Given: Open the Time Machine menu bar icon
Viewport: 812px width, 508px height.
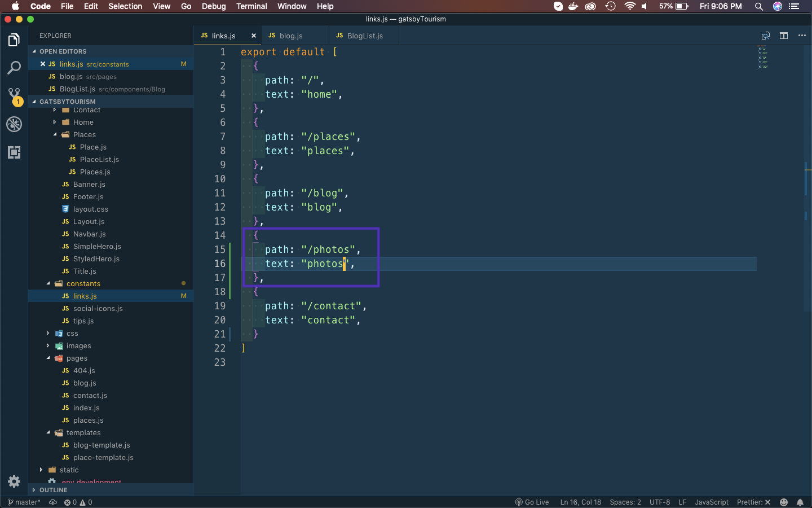Looking at the screenshot, I should point(610,6).
